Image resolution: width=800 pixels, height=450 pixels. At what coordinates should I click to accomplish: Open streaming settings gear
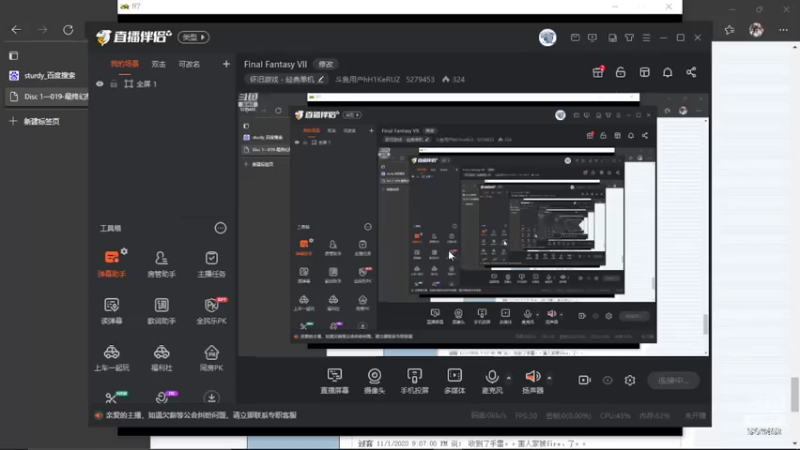(x=630, y=380)
